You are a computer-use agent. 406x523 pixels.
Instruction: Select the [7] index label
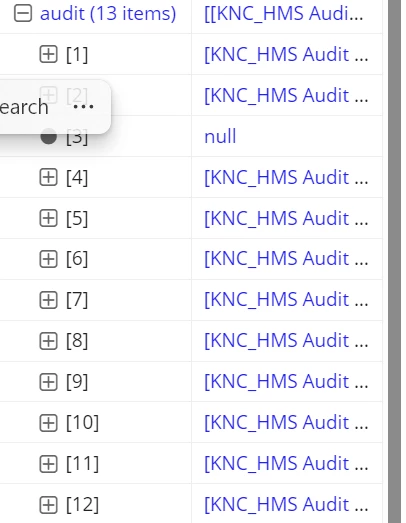pyautogui.click(x=77, y=300)
